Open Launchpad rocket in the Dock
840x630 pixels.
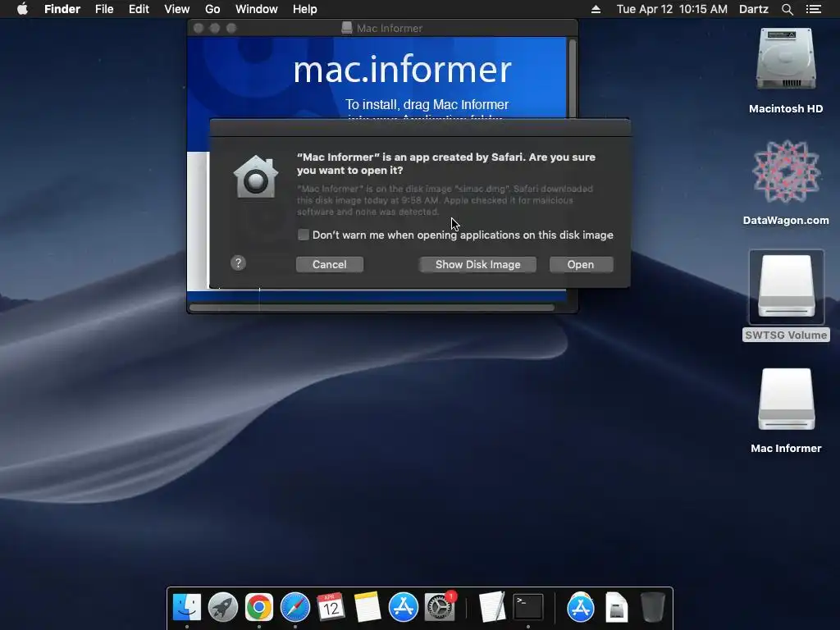[223, 607]
